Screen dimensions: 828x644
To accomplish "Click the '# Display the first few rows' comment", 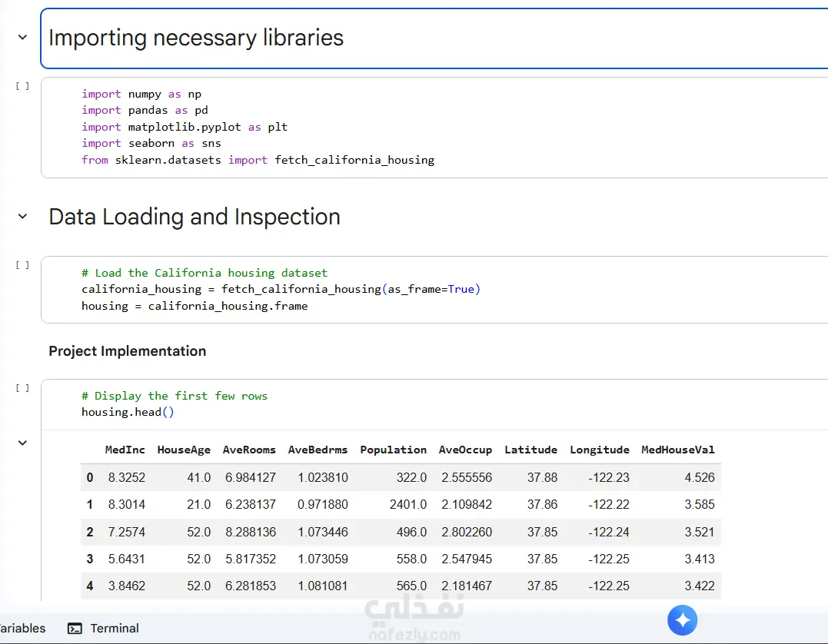I will tap(175, 396).
